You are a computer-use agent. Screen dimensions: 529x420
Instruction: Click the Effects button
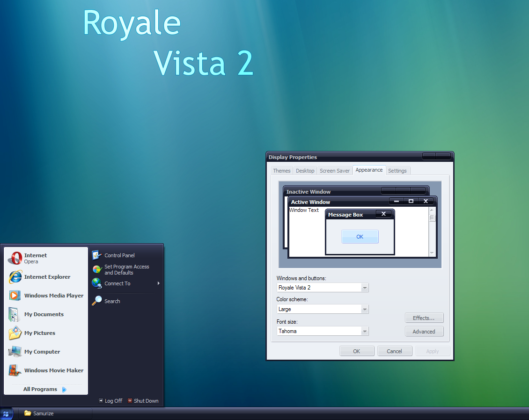pyautogui.click(x=424, y=318)
